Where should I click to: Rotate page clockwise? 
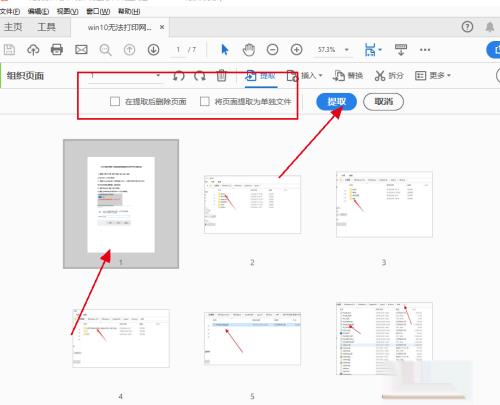[x=200, y=76]
